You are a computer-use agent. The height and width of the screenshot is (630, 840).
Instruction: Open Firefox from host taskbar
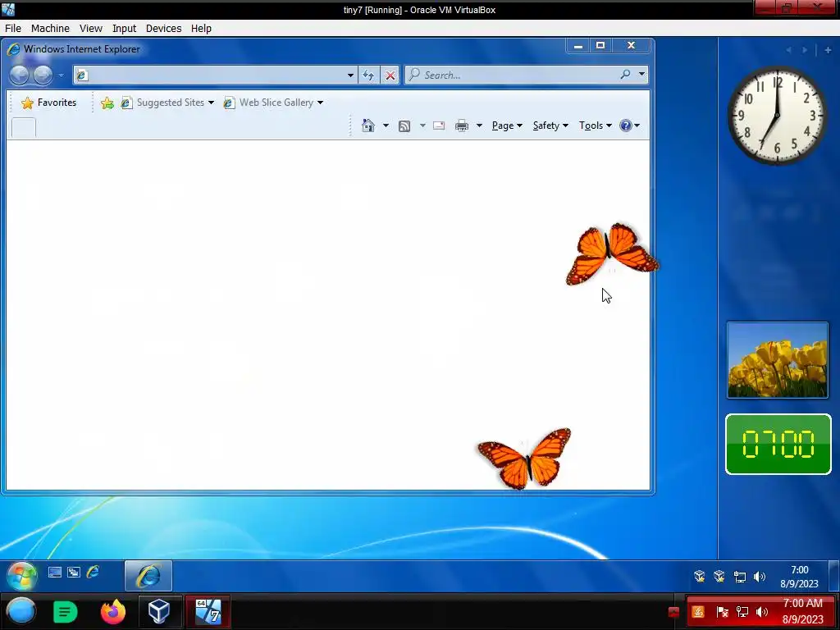coord(113,611)
